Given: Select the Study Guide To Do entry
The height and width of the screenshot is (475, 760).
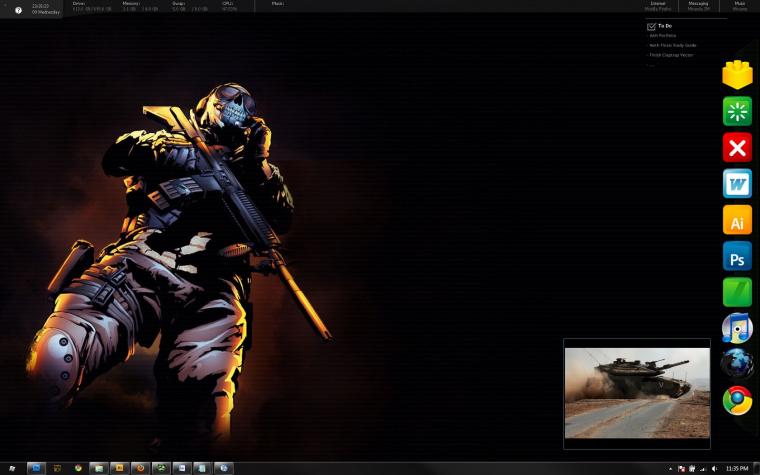Looking at the screenshot, I should coord(673,45).
